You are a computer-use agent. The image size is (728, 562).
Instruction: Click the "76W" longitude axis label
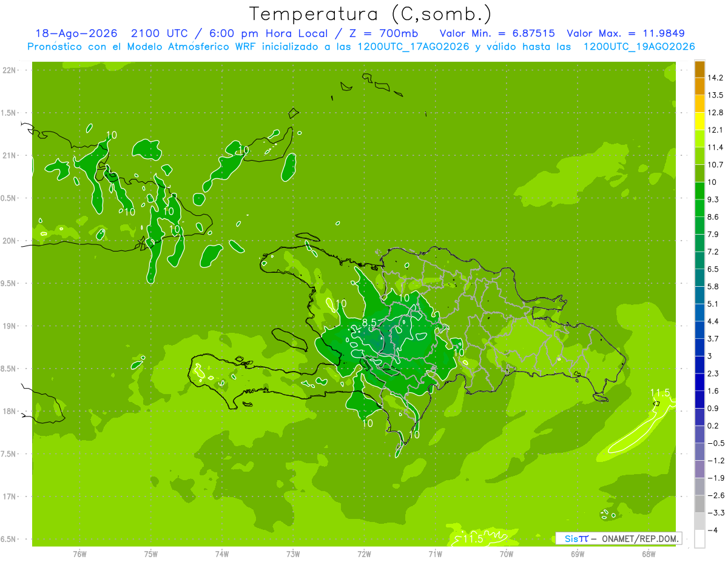(x=79, y=554)
